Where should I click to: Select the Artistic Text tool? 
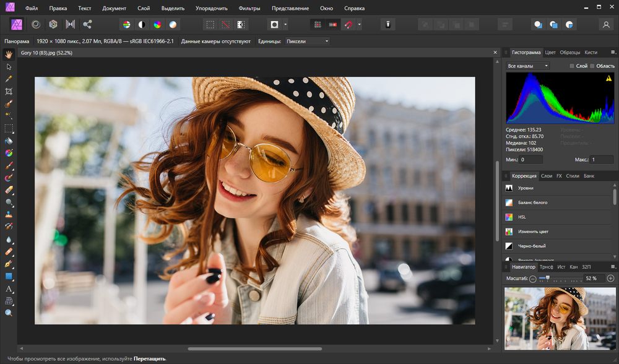click(x=9, y=289)
